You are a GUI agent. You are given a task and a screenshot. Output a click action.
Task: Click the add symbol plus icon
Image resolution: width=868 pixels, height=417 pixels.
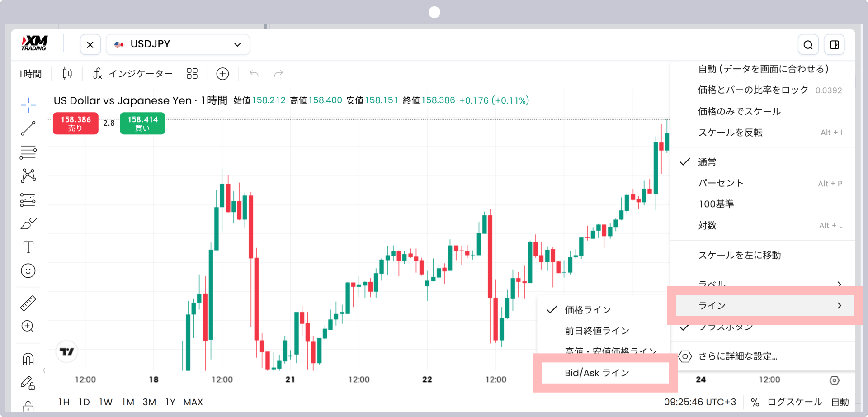click(x=222, y=73)
